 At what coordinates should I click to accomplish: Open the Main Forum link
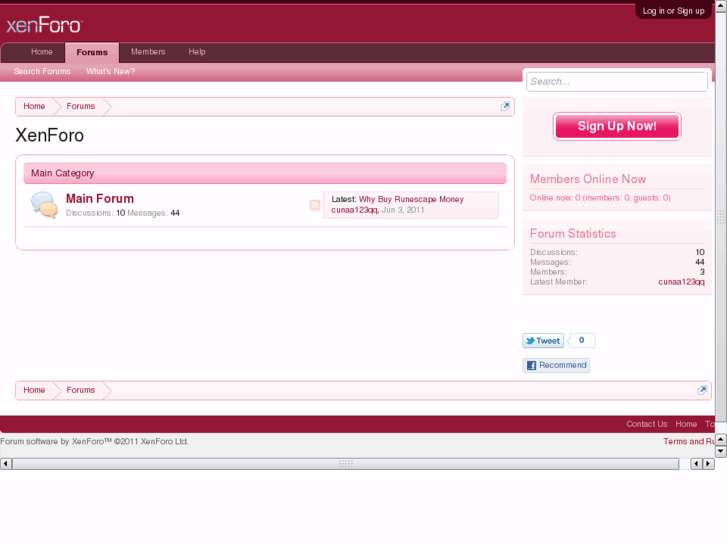(x=100, y=199)
